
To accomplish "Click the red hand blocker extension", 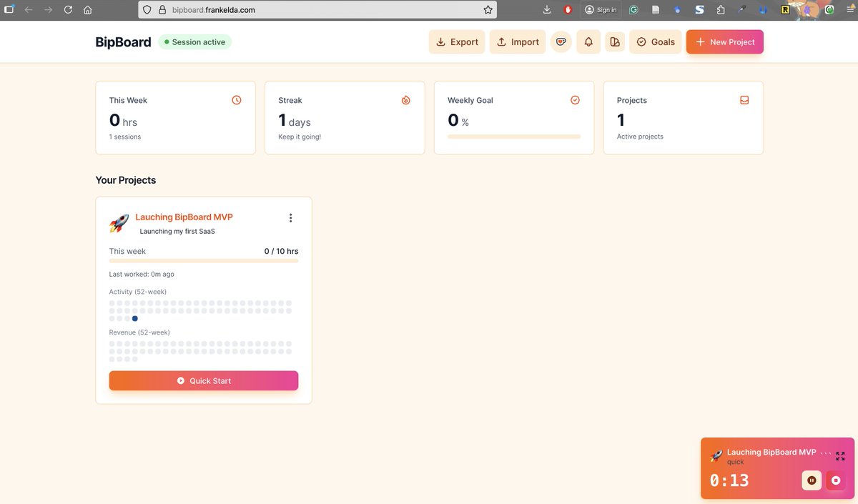I will [x=568, y=10].
